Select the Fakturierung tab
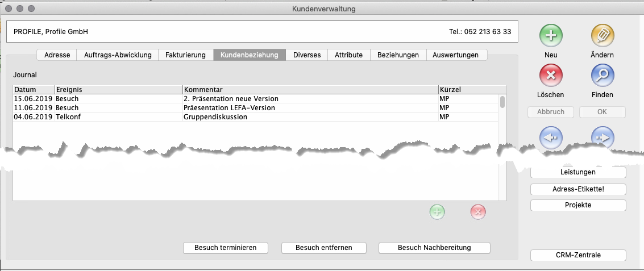The height and width of the screenshot is (271, 644). point(185,55)
